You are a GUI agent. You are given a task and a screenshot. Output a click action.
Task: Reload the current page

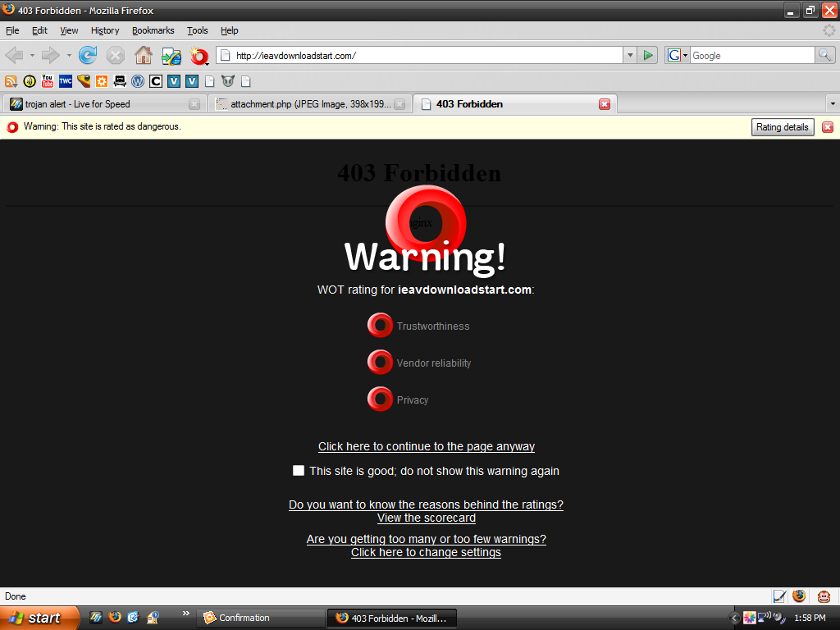pos(88,55)
